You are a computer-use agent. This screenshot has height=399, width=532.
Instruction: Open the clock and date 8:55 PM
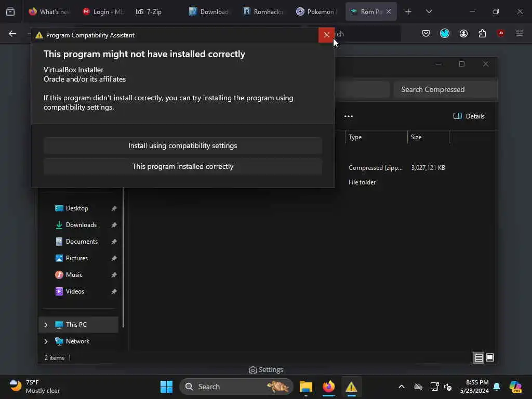pos(474,387)
